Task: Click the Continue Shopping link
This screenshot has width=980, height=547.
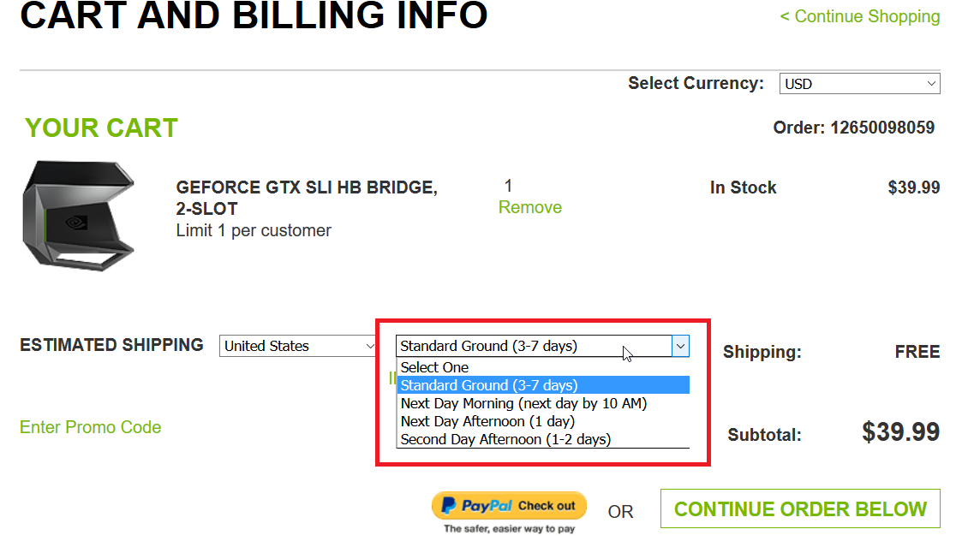Action: [x=859, y=16]
